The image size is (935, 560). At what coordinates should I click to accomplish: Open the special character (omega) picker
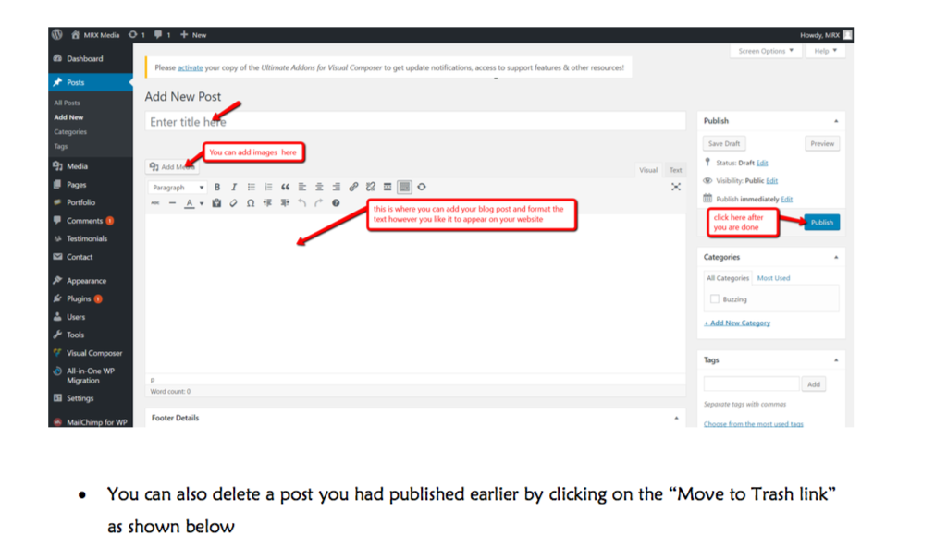click(x=251, y=203)
